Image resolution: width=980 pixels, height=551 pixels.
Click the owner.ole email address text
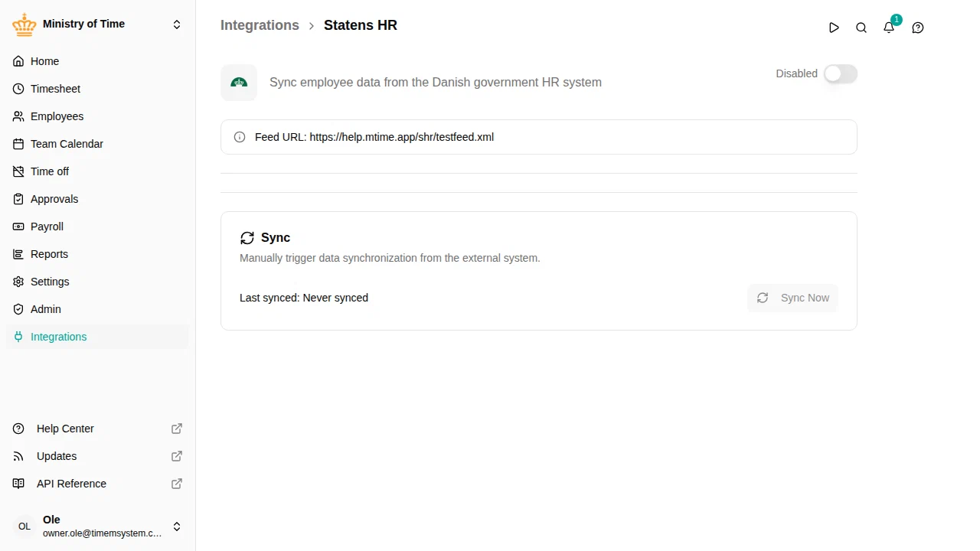103,533
